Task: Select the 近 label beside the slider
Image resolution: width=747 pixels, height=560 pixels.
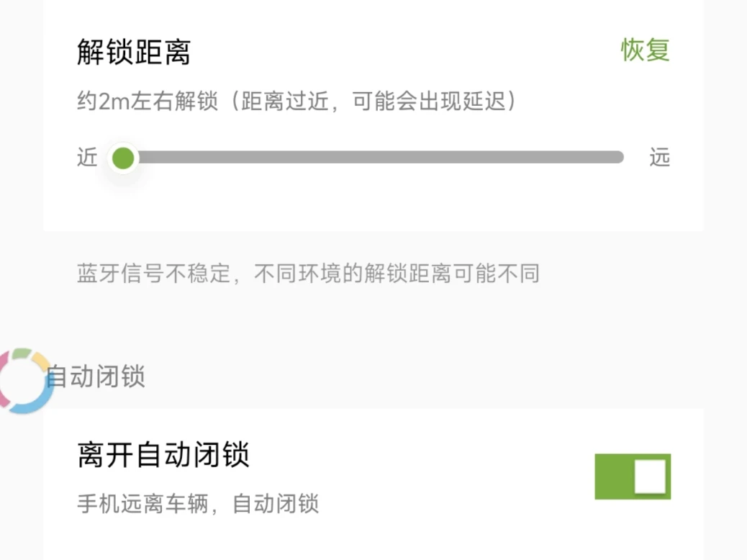Action: [87, 158]
